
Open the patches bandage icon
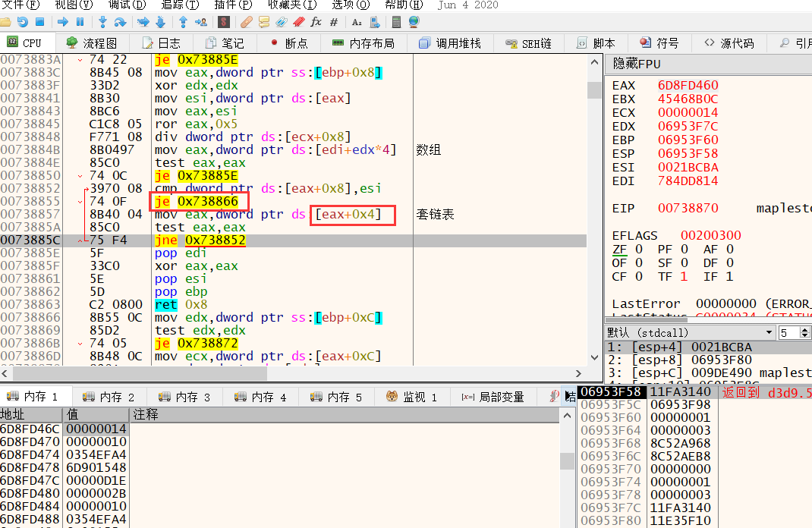(246, 22)
